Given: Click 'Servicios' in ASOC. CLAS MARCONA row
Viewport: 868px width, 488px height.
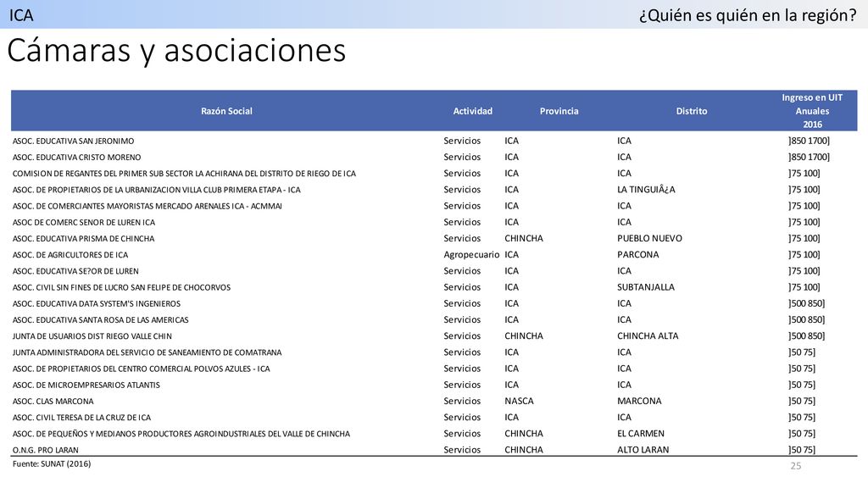Looking at the screenshot, I should (x=462, y=401).
